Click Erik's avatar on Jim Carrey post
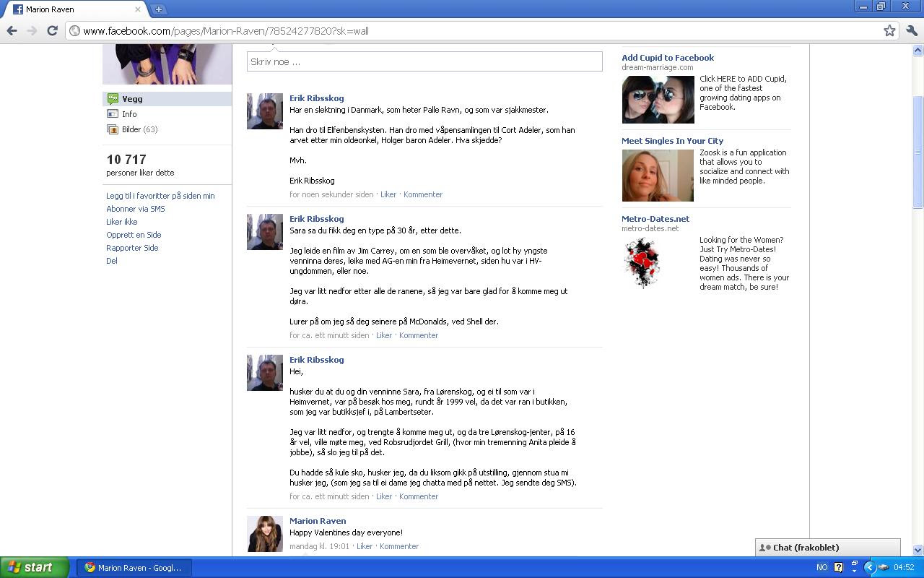This screenshot has height=578, width=924. 265,232
